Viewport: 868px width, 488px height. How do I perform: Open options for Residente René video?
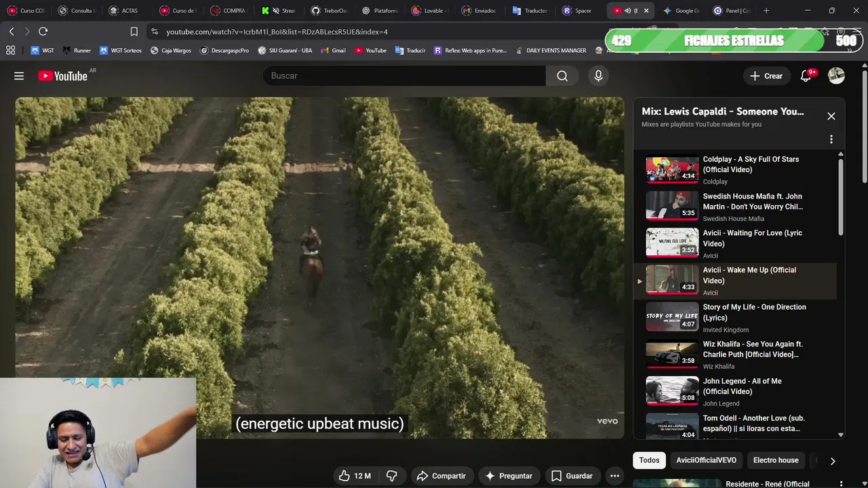pyautogui.click(x=841, y=484)
